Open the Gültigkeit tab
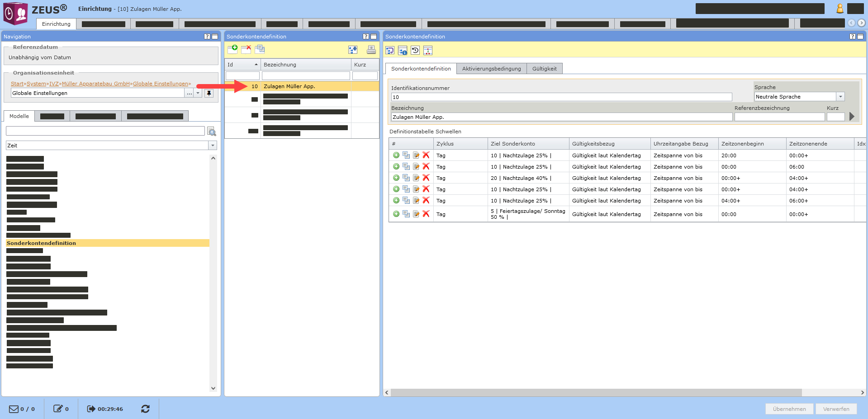 [544, 69]
